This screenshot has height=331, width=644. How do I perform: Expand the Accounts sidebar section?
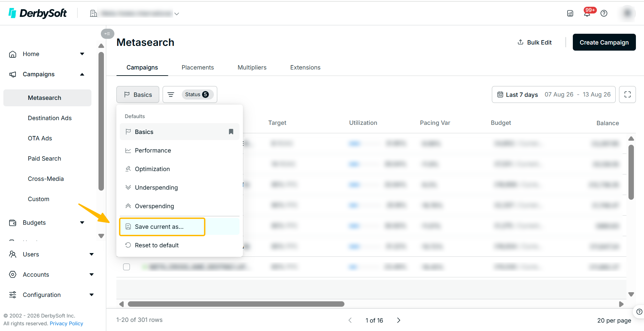tap(91, 275)
